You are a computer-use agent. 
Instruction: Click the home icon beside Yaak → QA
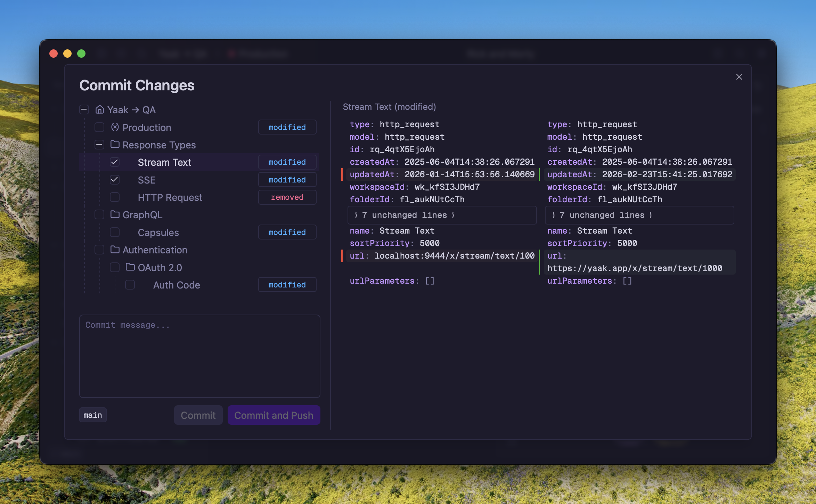point(100,110)
